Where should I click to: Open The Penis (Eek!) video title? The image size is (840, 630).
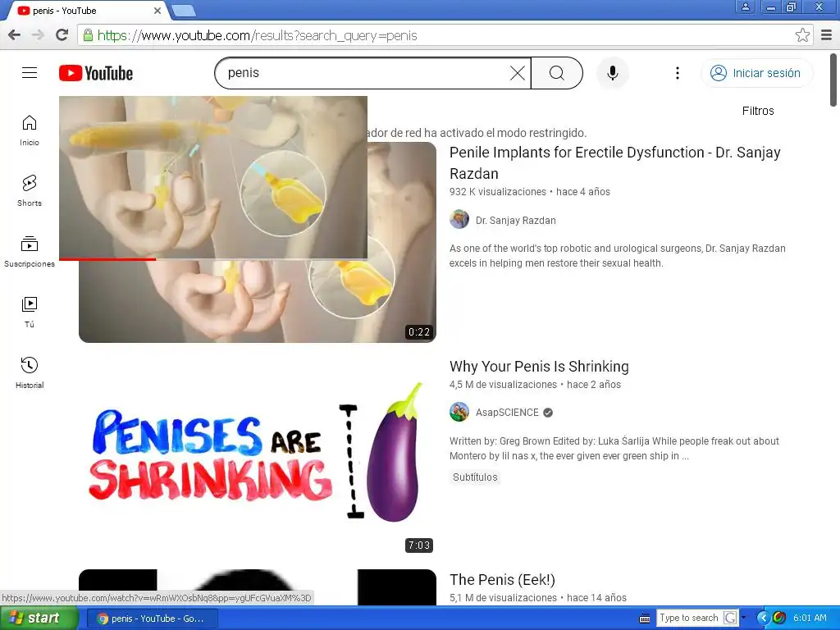tap(502, 580)
